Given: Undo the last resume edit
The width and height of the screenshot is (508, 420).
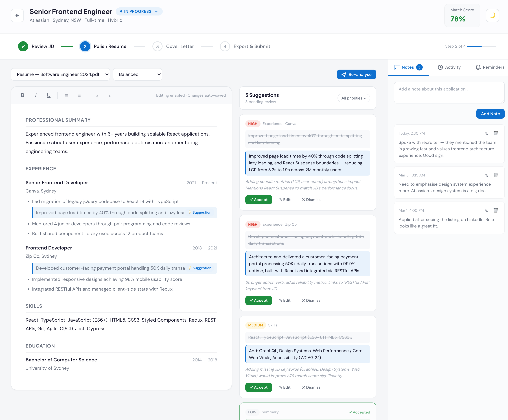Looking at the screenshot, I should [97, 95].
